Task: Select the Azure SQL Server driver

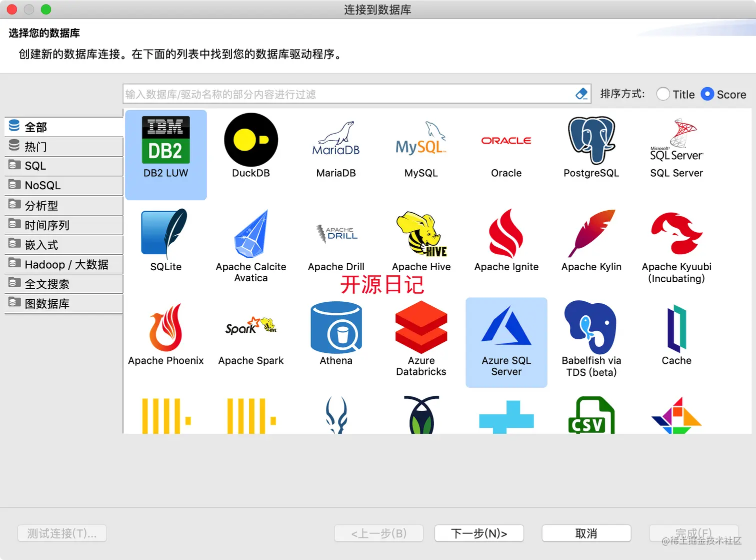Action: (506, 342)
